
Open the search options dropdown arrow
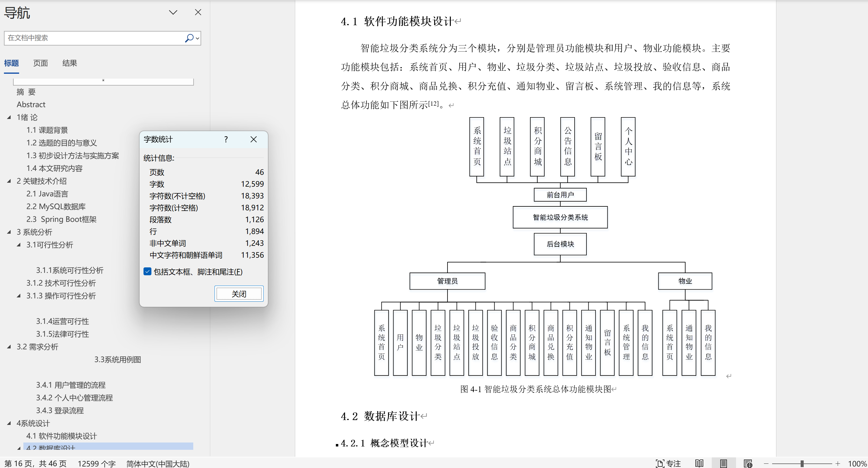click(198, 39)
